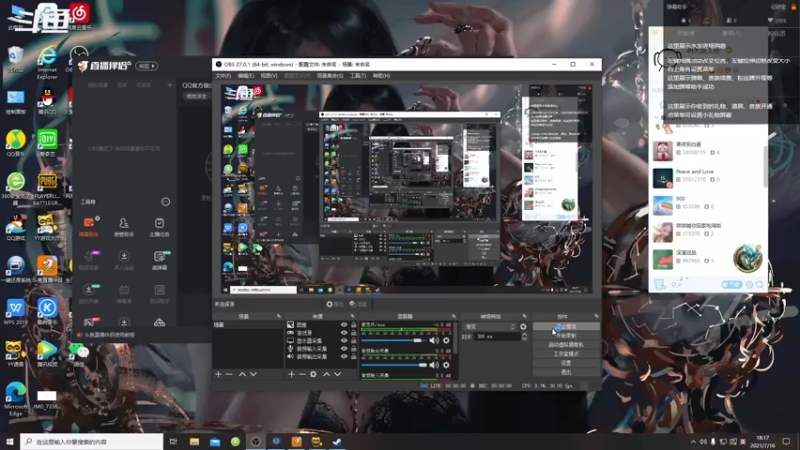Click the Windows taskbar search box

(x=92, y=441)
